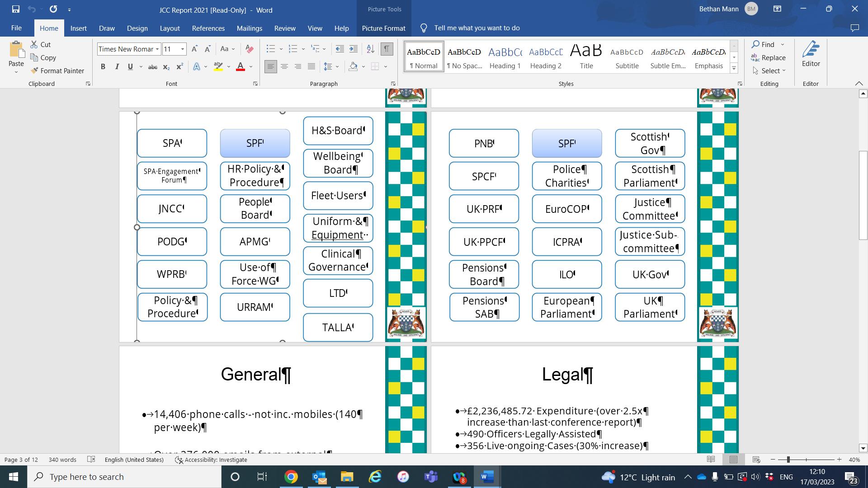Open Google Chrome from the taskbar
868x488 pixels.
click(291, 477)
